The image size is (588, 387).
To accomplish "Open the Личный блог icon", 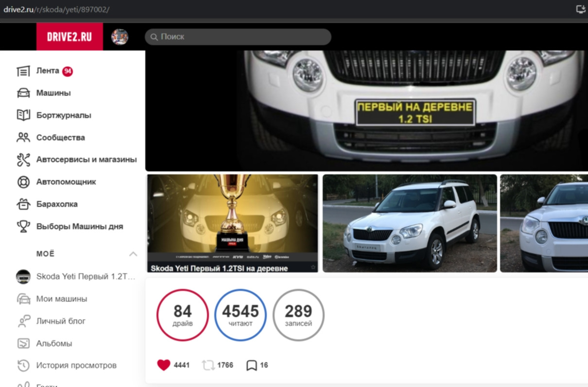I will click(23, 321).
